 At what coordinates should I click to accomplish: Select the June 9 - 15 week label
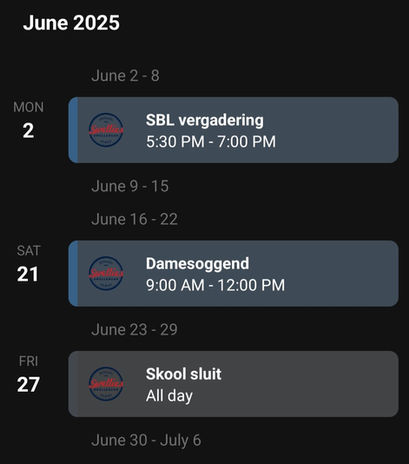coord(130,186)
